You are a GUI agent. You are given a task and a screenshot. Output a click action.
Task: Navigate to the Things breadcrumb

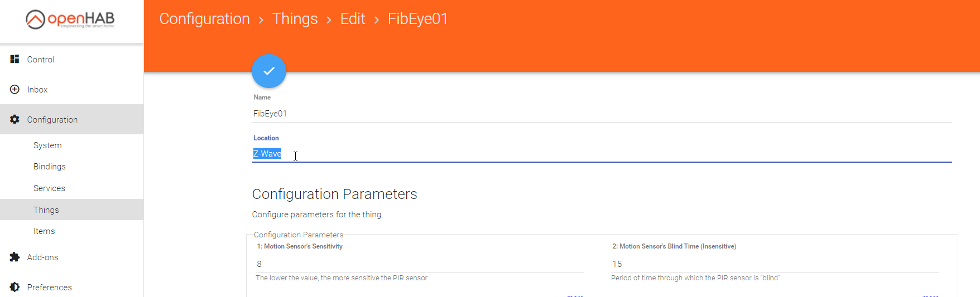click(x=295, y=19)
